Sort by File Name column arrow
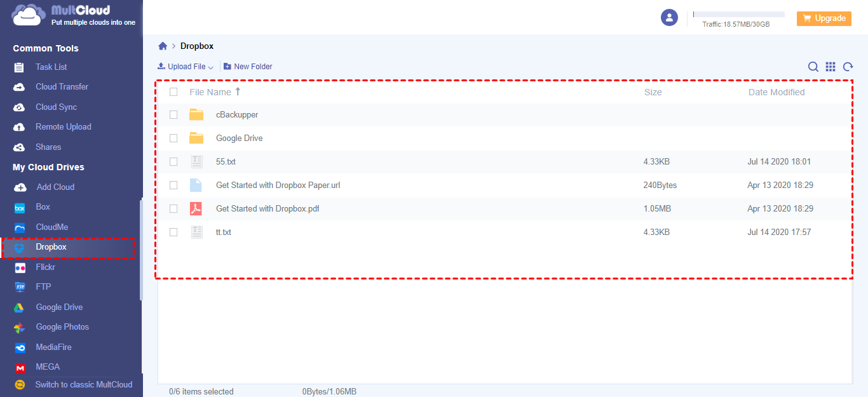Viewport: 868px width, 397px height. tap(238, 91)
